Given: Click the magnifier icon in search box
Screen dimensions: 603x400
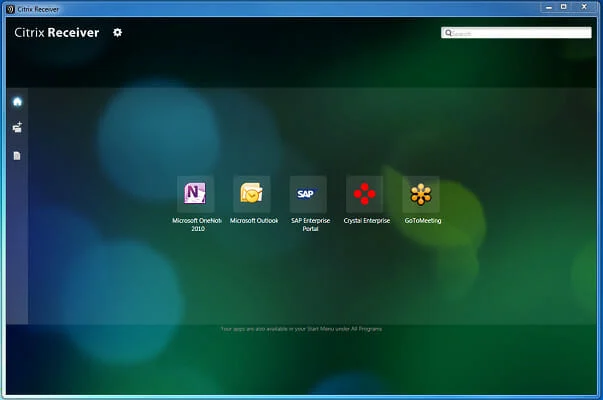Looking at the screenshot, I should pos(448,33).
